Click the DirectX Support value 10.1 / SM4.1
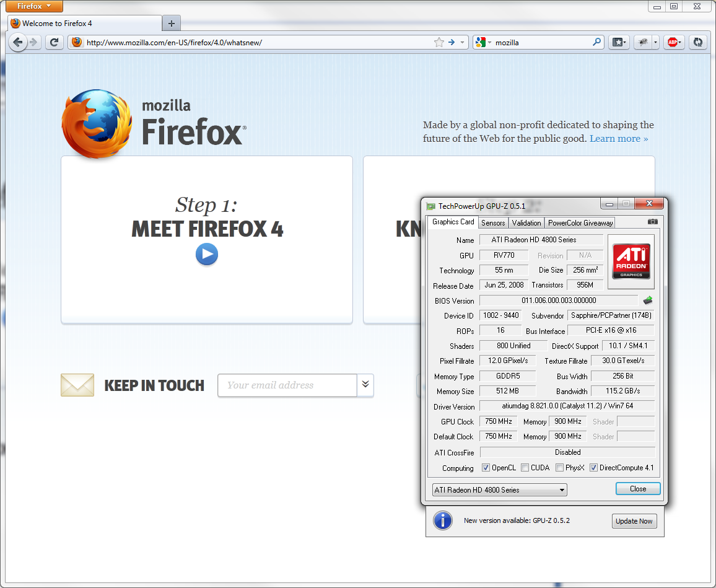716x588 pixels. tap(628, 346)
